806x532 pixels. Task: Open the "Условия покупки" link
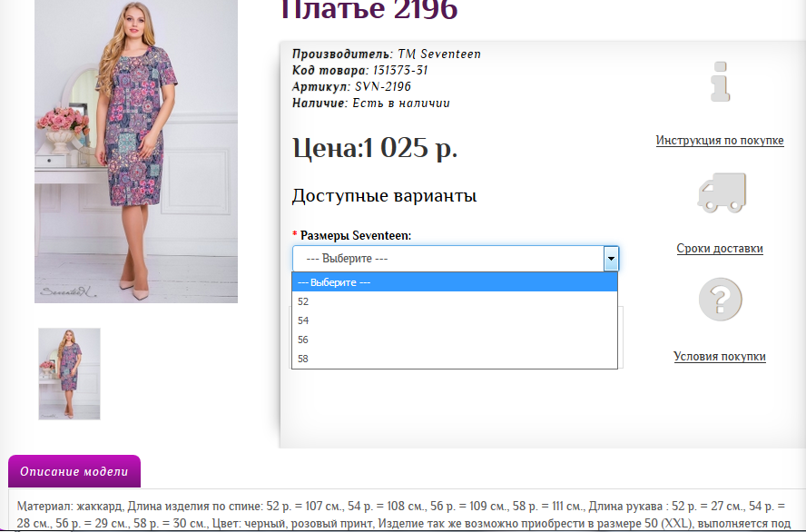(720, 356)
